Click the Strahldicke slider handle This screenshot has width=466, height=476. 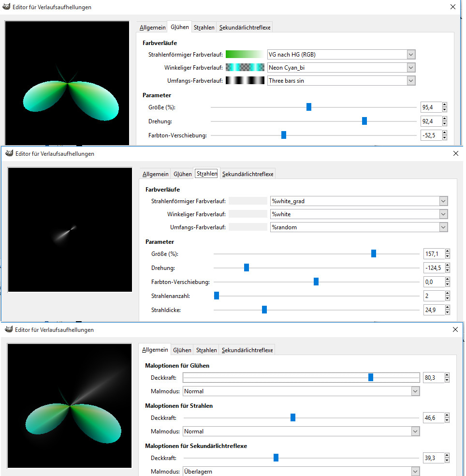(264, 309)
